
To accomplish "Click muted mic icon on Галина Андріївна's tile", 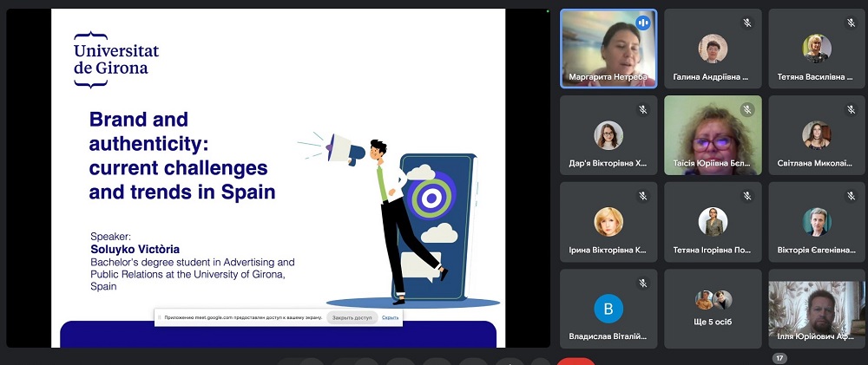I will click(x=747, y=23).
